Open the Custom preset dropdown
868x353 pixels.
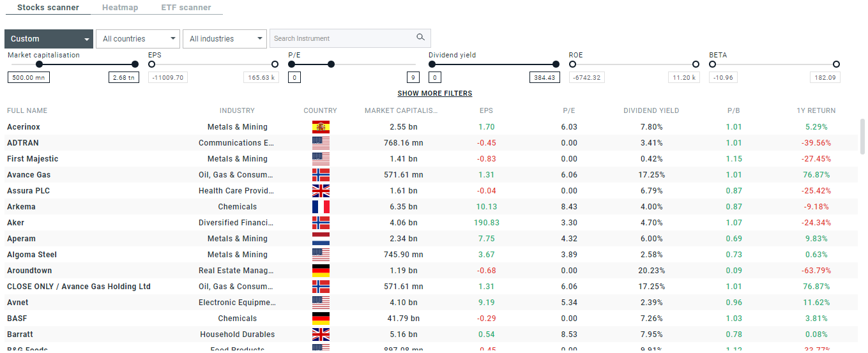pos(49,39)
